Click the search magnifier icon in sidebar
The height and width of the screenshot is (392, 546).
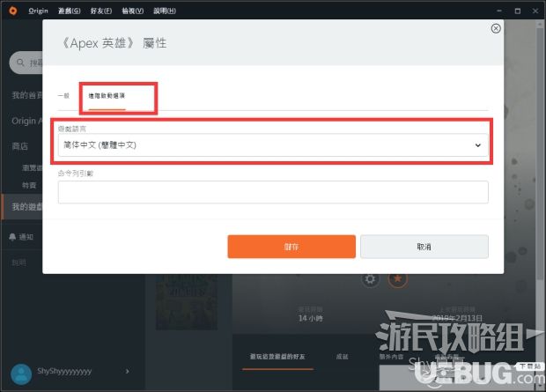tap(20, 63)
